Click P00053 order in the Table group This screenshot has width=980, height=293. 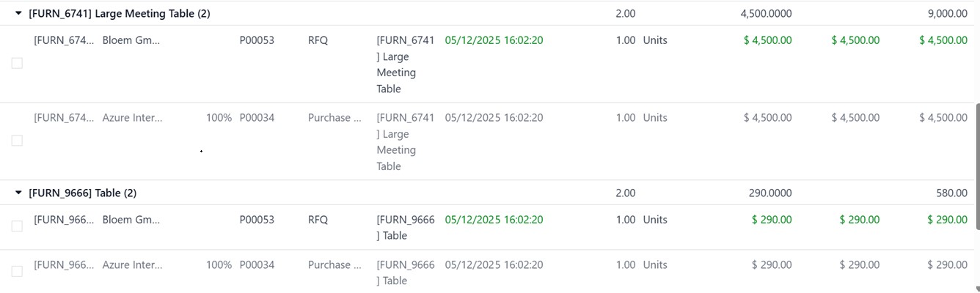coord(257,220)
